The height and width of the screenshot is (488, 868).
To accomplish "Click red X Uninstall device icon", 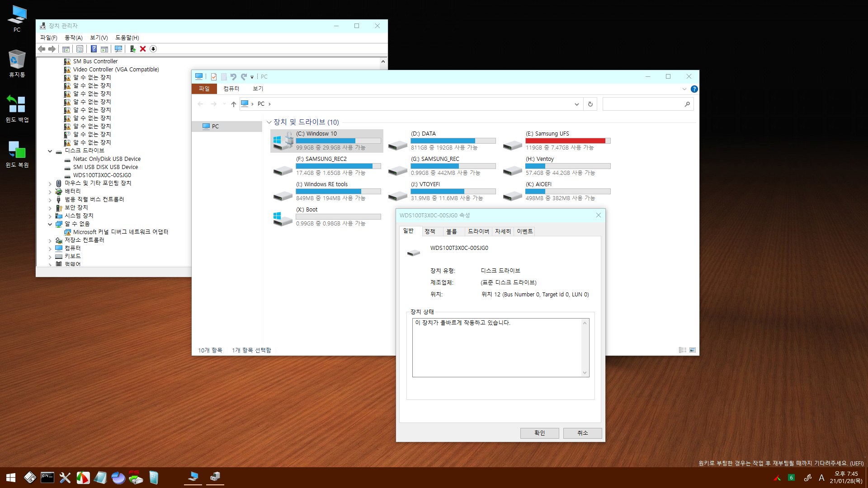I will pyautogui.click(x=143, y=49).
